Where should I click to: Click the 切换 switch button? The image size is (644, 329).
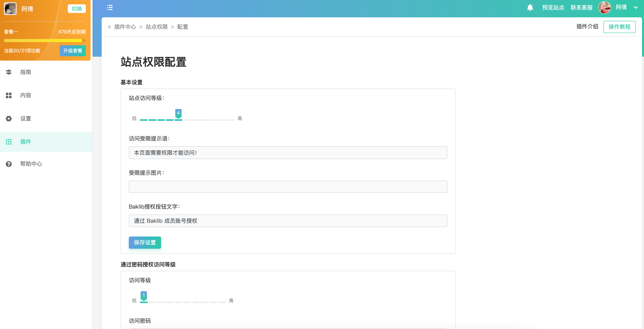(x=76, y=9)
